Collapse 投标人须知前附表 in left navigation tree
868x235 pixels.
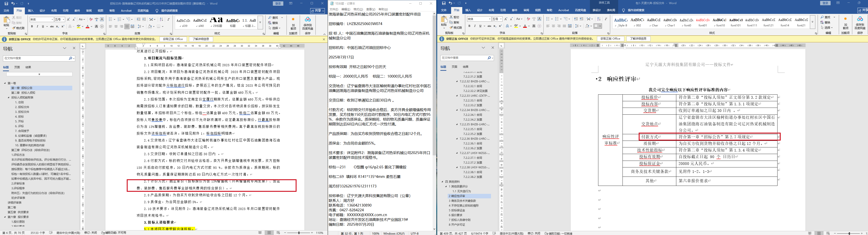9,98
